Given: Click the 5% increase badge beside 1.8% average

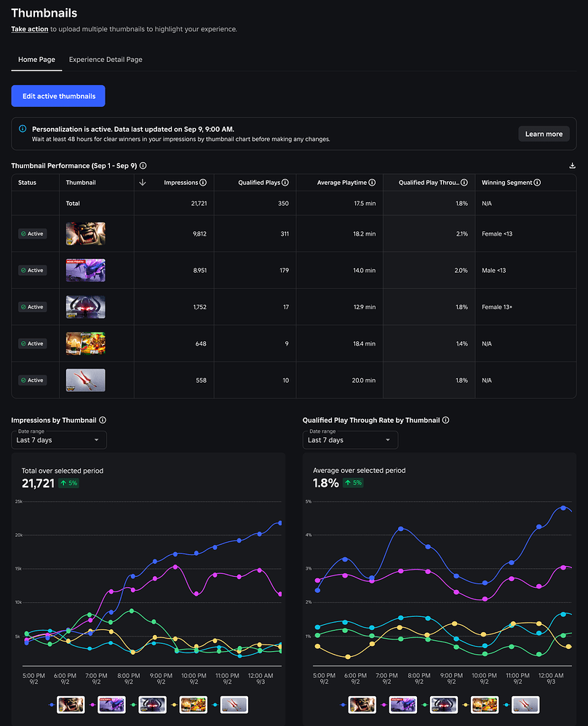Looking at the screenshot, I should click(353, 482).
